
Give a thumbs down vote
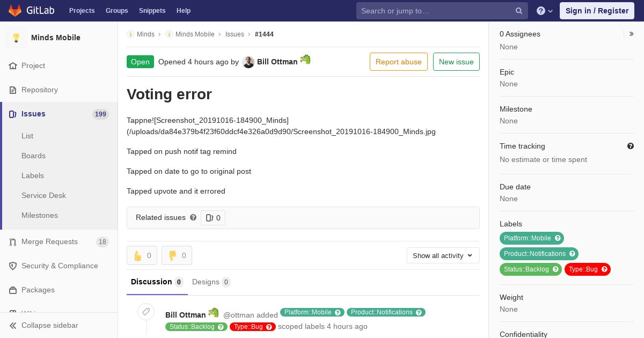[177, 255]
